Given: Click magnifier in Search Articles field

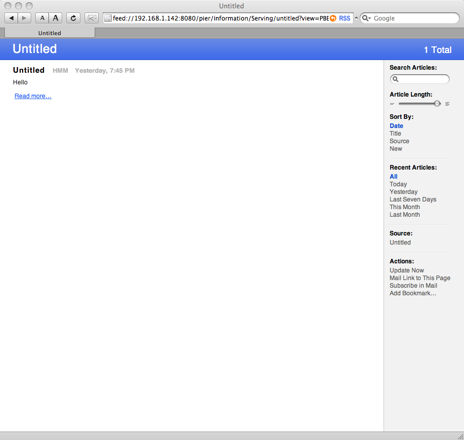Looking at the screenshot, I should point(395,79).
